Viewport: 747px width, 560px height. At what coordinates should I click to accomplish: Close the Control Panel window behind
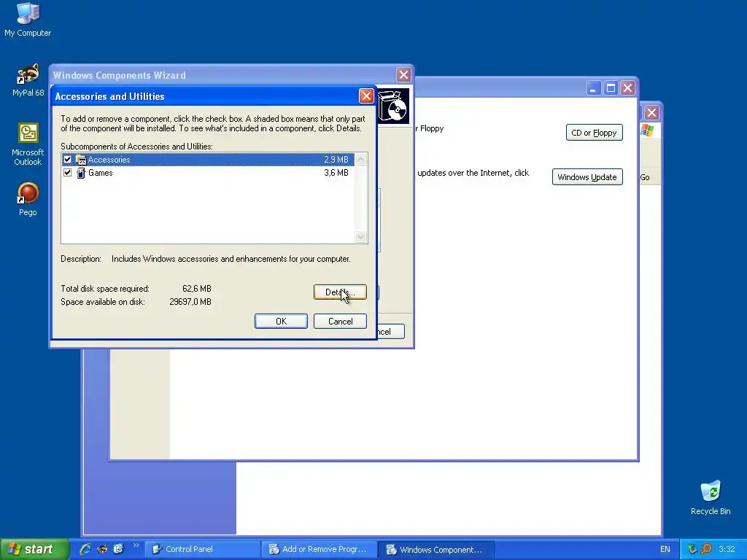click(x=651, y=113)
